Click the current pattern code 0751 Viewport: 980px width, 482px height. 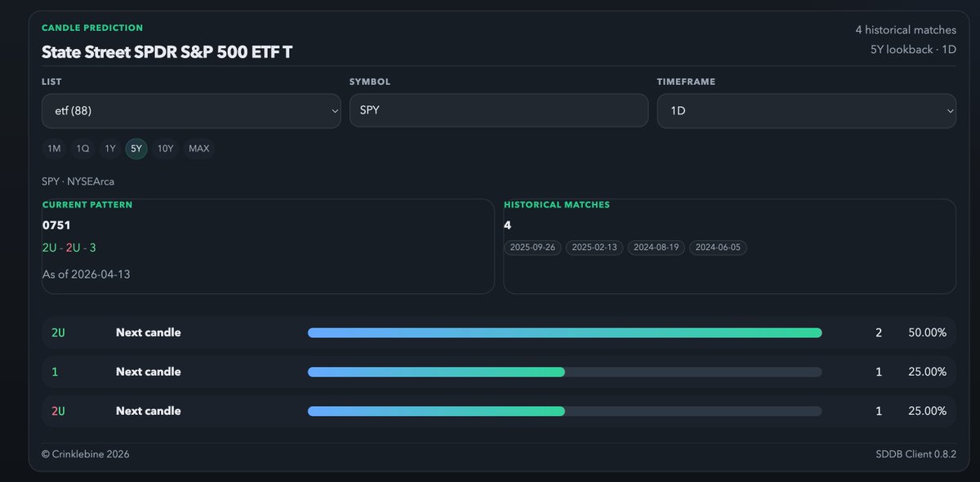coord(56,225)
